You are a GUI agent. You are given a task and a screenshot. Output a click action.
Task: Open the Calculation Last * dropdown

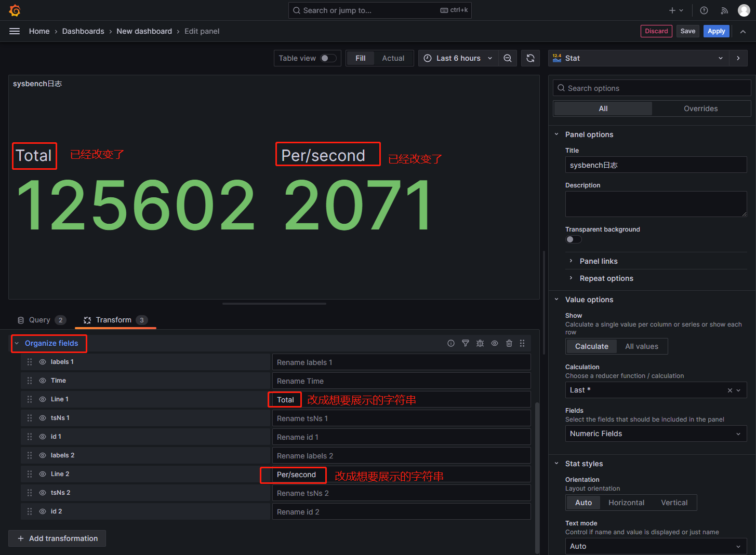(x=656, y=390)
